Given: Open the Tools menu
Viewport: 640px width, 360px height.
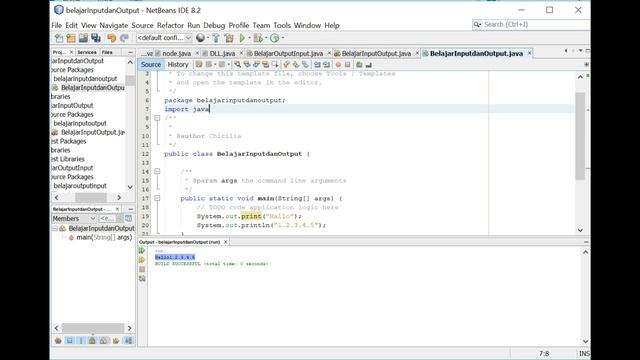Looking at the screenshot, I should pos(282,25).
